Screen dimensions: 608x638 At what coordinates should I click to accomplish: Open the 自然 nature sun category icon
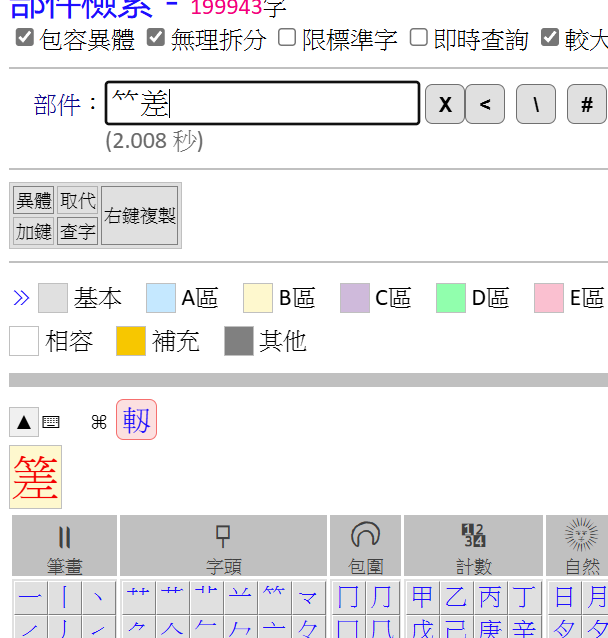click(582, 535)
